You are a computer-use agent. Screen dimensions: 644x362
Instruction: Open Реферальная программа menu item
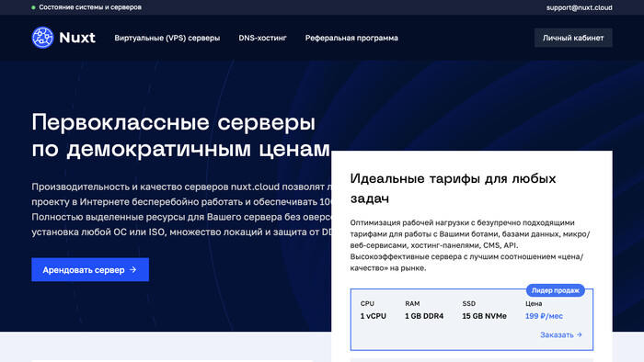(x=351, y=38)
